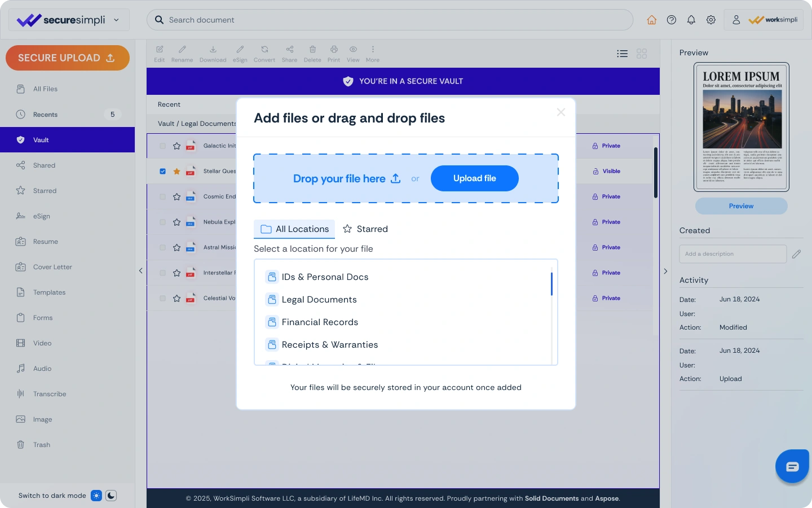Switch to list view layout
Screen dimensions: 812x508
(x=623, y=54)
